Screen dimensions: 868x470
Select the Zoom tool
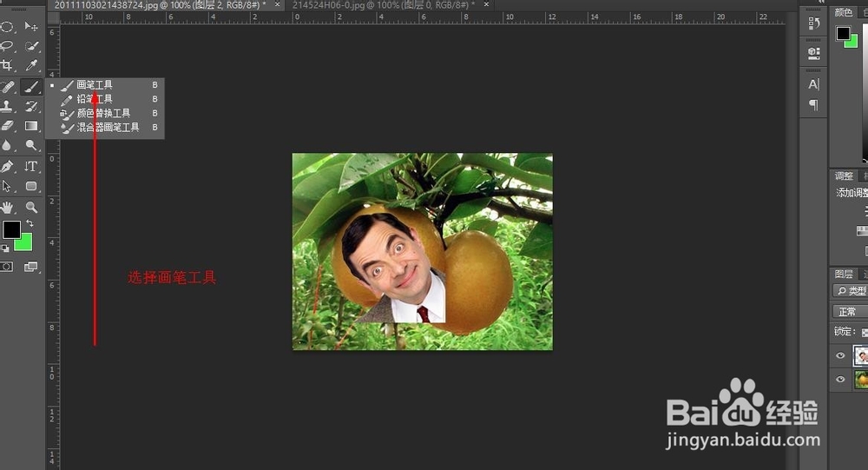[x=31, y=208]
